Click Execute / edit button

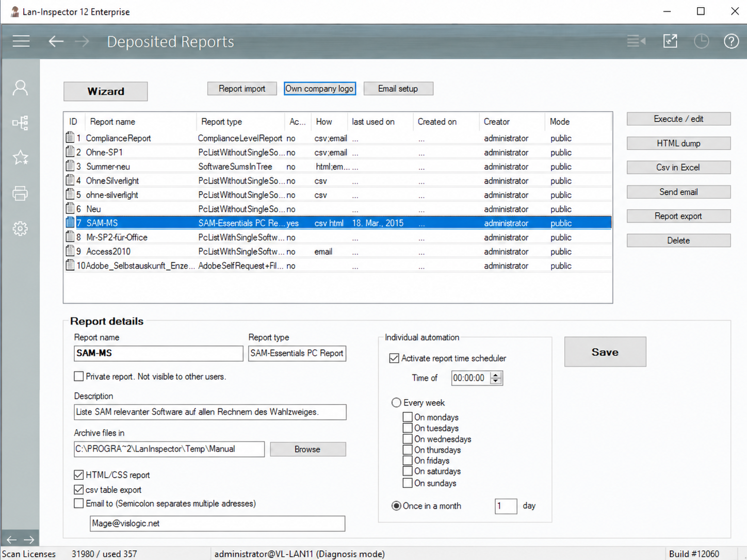point(679,119)
